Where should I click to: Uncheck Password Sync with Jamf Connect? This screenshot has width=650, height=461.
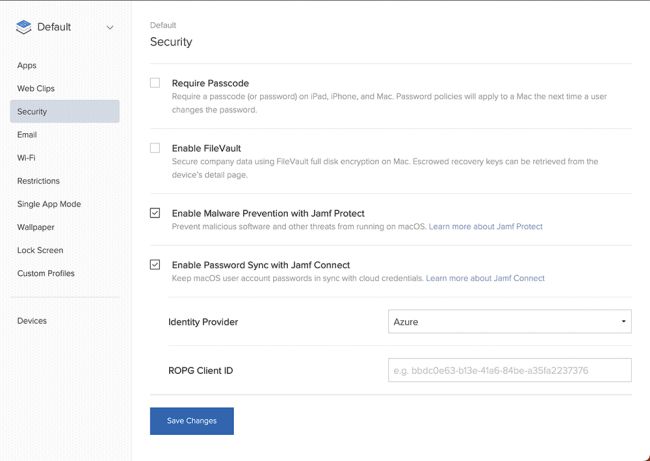pyautogui.click(x=155, y=264)
